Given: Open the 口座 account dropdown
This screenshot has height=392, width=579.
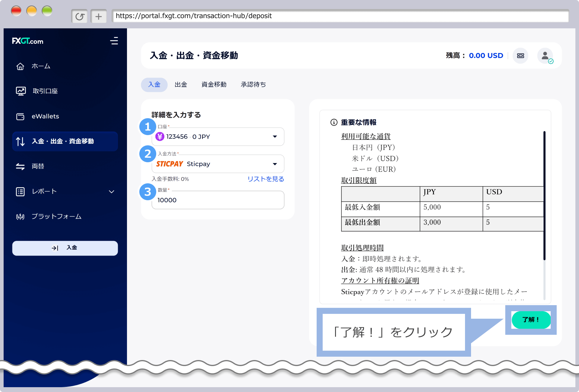Looking at the screenshot, I should coord(218,137).
